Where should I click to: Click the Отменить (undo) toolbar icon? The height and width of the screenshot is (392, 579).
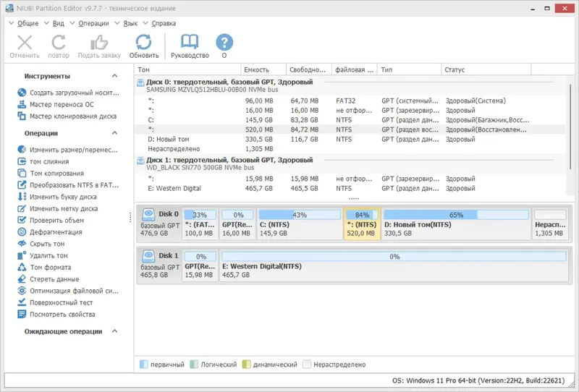(x=25, y=43)
